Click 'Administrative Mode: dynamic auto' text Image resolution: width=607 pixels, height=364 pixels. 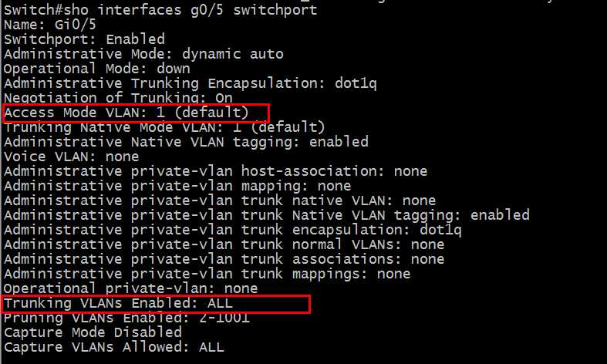pos(143,54)
